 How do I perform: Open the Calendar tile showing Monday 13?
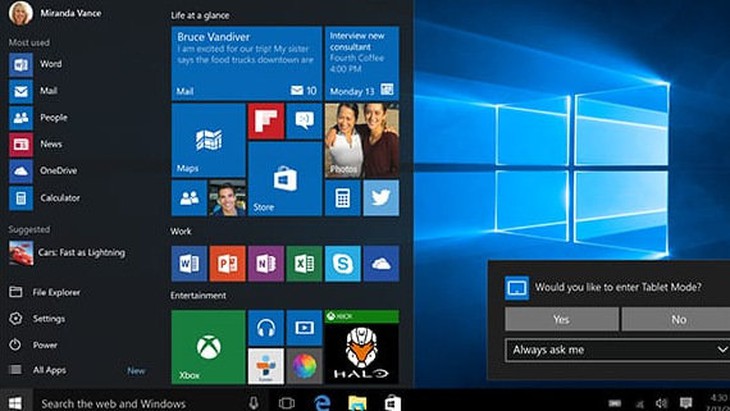pos(362,63)
